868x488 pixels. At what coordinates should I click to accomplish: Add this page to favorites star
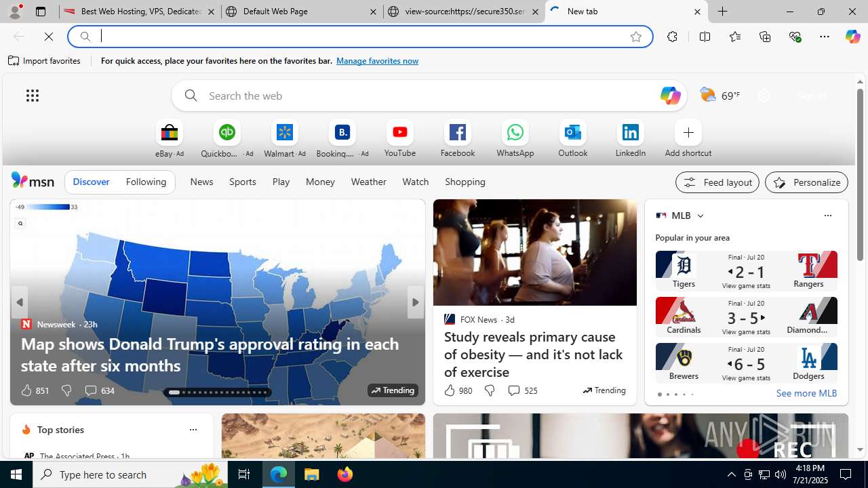click(635, 37)
